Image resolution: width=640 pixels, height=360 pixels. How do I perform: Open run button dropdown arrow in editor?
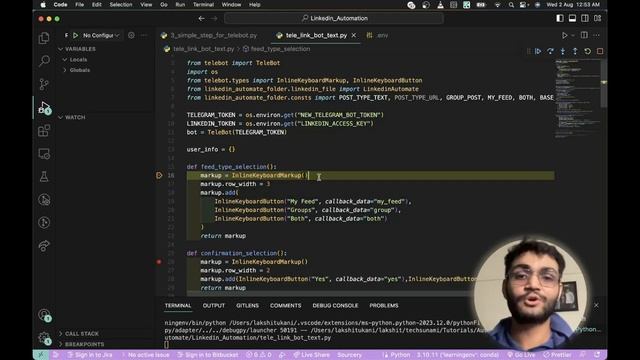point(573,36)
